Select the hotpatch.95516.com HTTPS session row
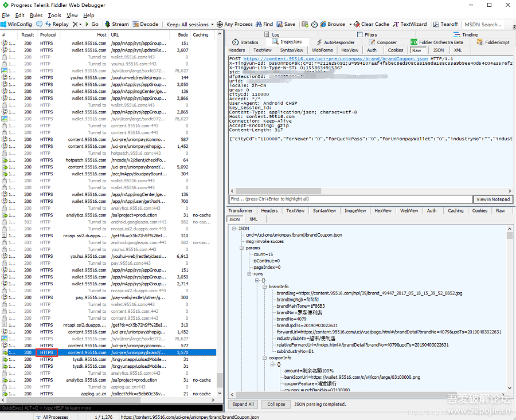 point(108,160)
